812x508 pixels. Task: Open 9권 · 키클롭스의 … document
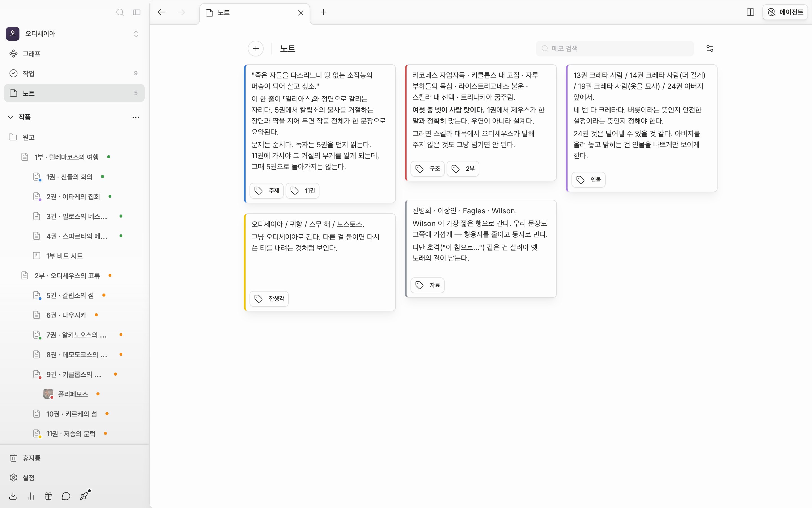pos(74,374)
